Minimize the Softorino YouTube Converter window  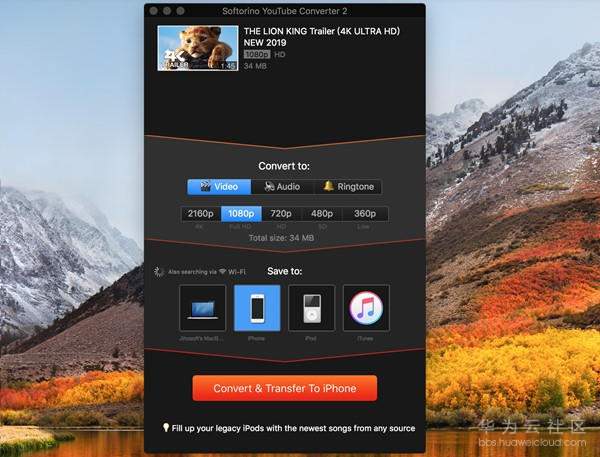tap(167, 11)
